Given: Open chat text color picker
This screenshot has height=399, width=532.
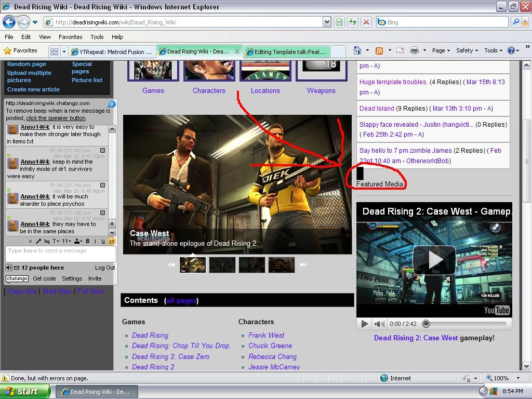Looking at the screenshot, I should [x=78, y=241].
